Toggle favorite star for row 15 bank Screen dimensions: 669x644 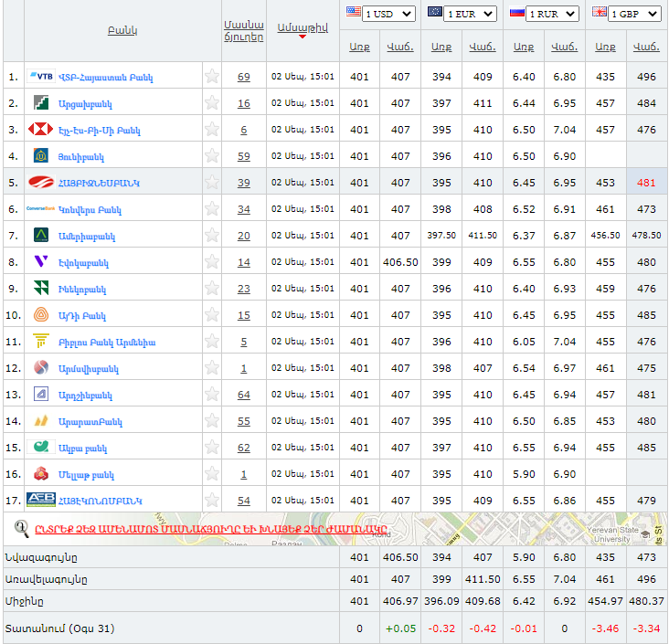[x=212, y=447]
